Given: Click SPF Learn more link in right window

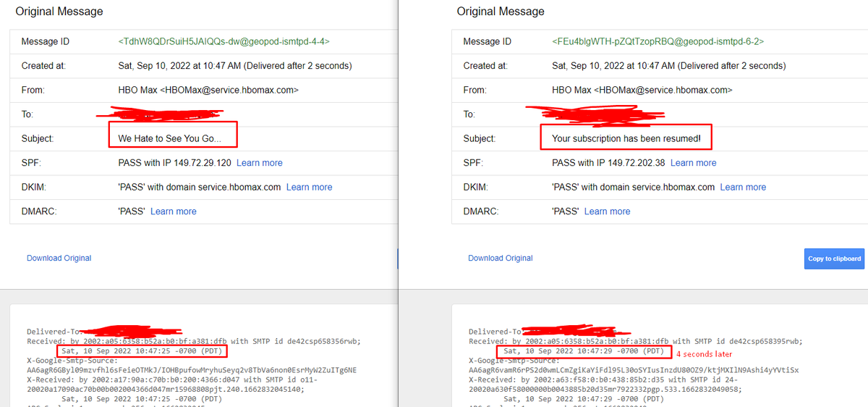Looking at the screenshot, I should tap(694, 163).
